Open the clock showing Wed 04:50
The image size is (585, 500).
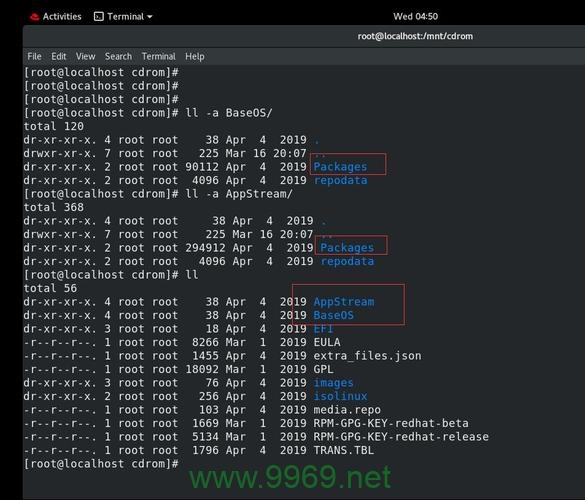coord(415,16)
